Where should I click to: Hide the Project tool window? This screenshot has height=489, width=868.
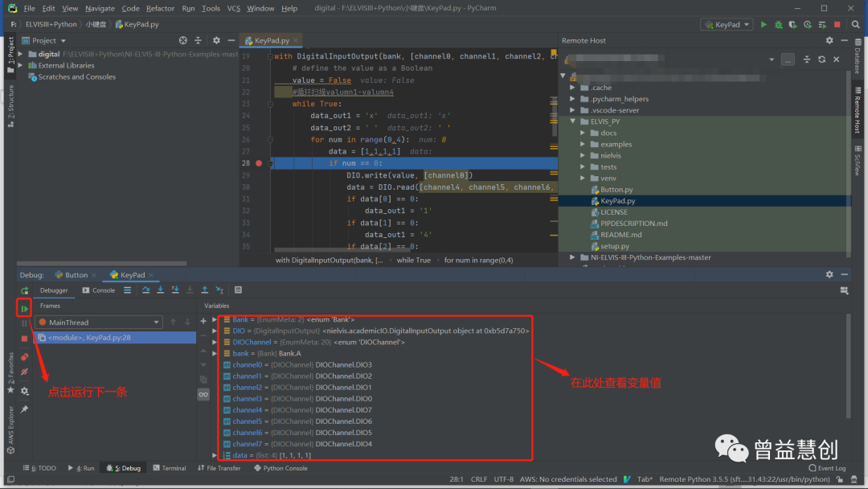coord(231,40)
